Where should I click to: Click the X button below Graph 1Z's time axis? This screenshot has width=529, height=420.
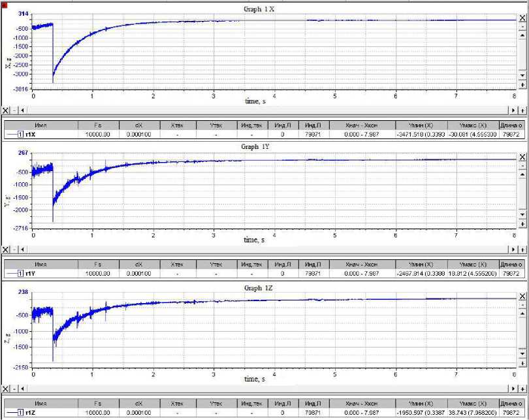click(x=6, y=389)
